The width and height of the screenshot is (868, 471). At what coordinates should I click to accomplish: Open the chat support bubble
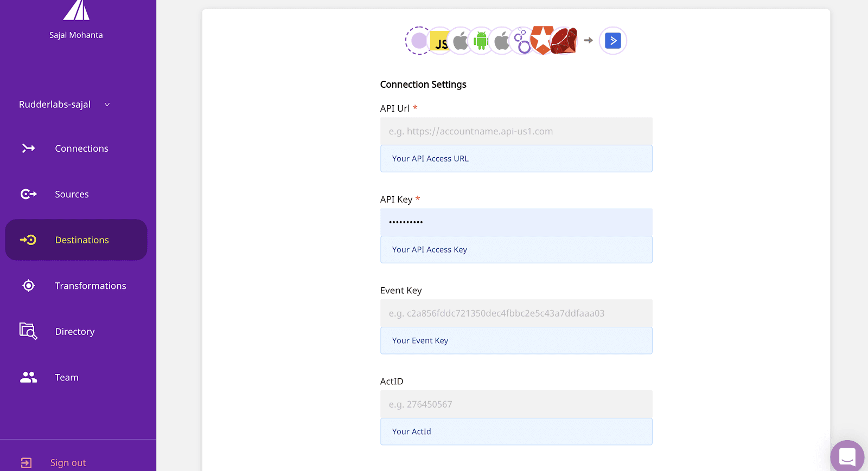(847, 456)
